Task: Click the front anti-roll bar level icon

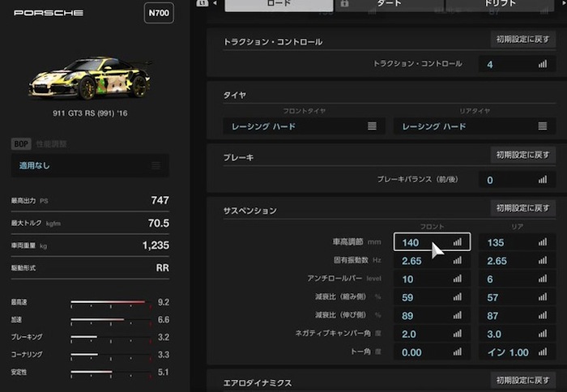Action: click(x=458, y=279)
